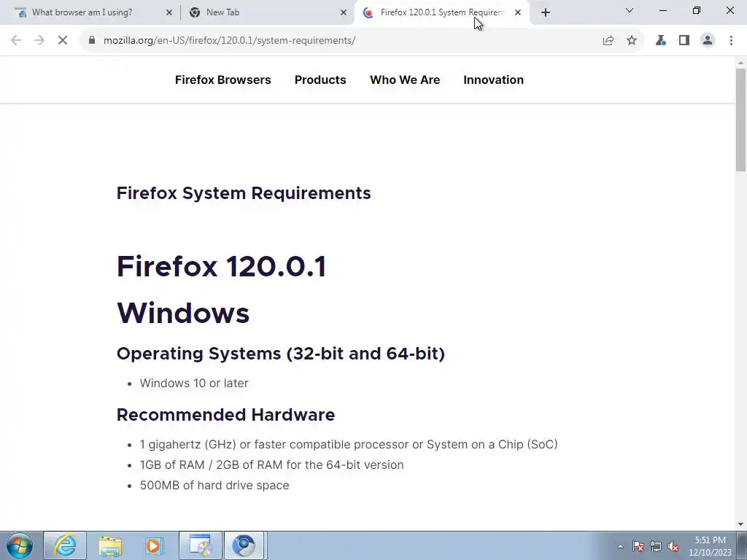Select the Firefox 120.0.1 System Requirements tab

click(441, 12)
